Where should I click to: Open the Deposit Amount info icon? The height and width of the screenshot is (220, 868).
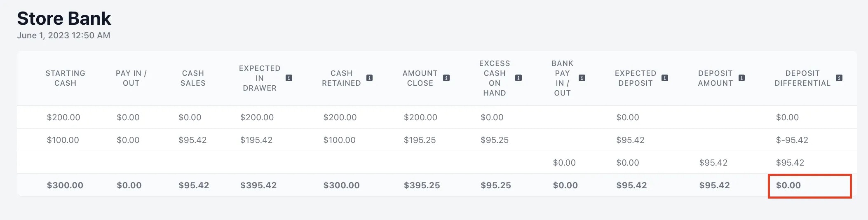click(x=741, y=78)
